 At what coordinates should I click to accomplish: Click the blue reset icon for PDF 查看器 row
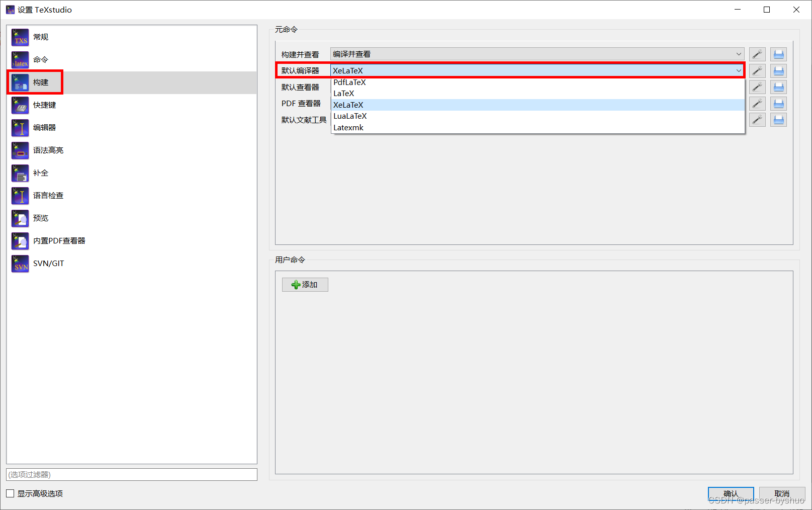[x=778, y=104]
